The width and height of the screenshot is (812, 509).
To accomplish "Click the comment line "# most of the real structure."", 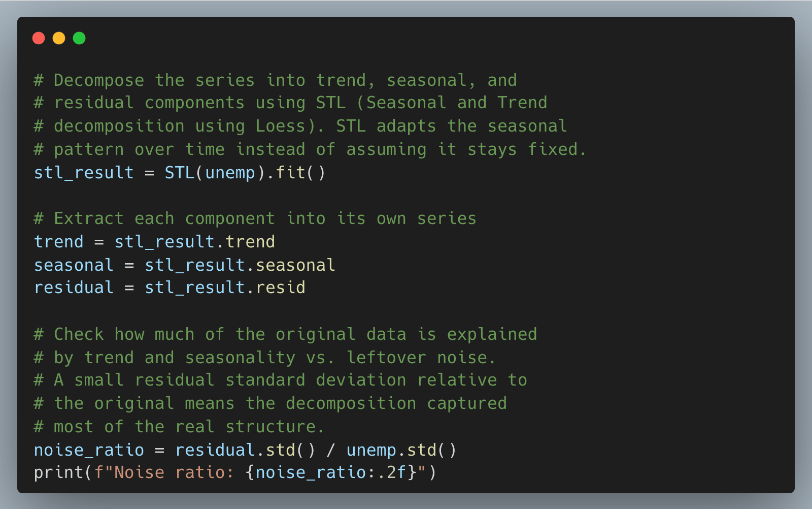I will pyautogui.click(x=179, y=427).
